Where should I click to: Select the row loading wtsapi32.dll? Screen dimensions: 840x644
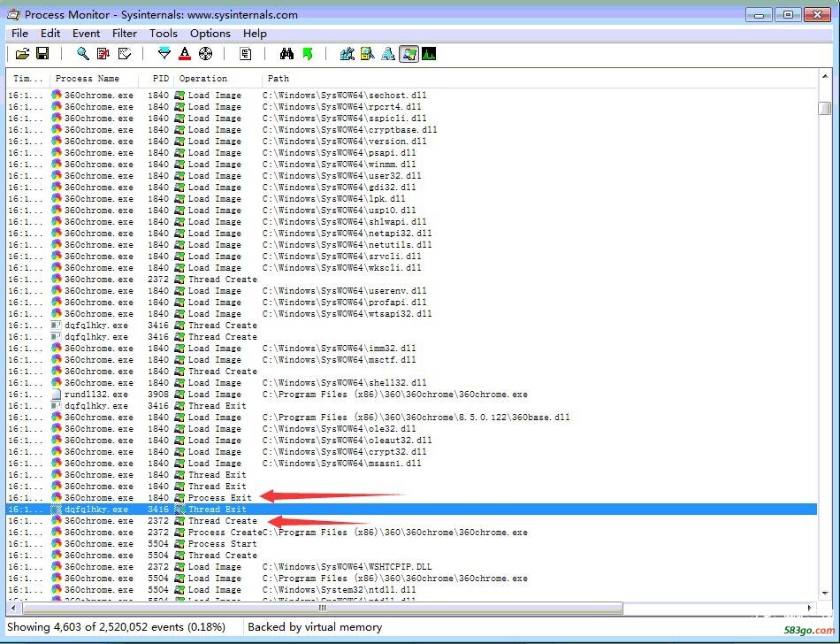point(411,314)
